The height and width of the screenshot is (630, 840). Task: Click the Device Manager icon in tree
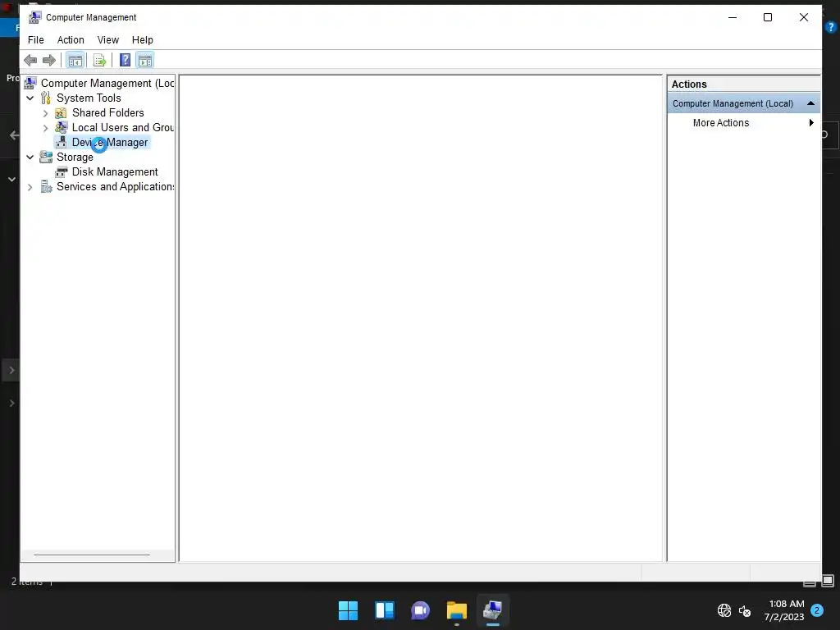[61, 143]
